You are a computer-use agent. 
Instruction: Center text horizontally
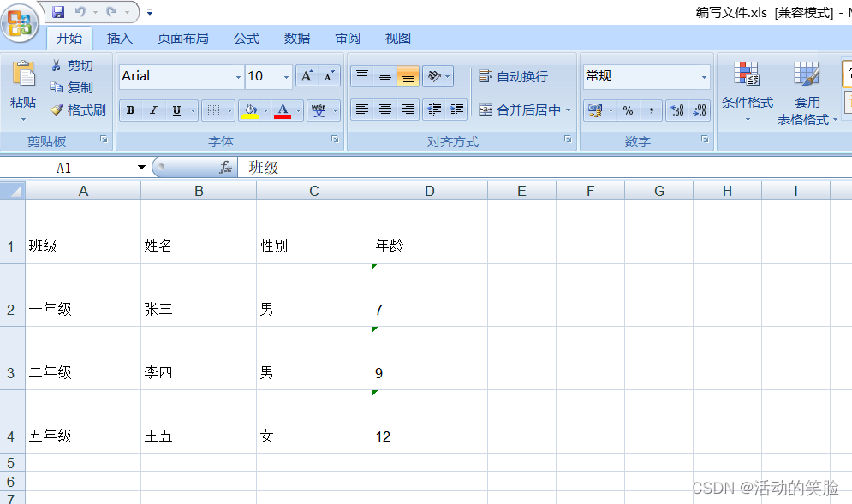(385, 110)
